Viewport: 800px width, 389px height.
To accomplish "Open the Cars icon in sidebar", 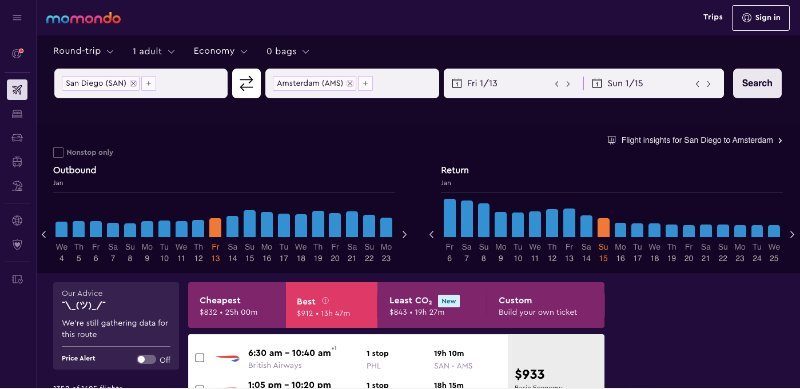I will pos(17,138).
